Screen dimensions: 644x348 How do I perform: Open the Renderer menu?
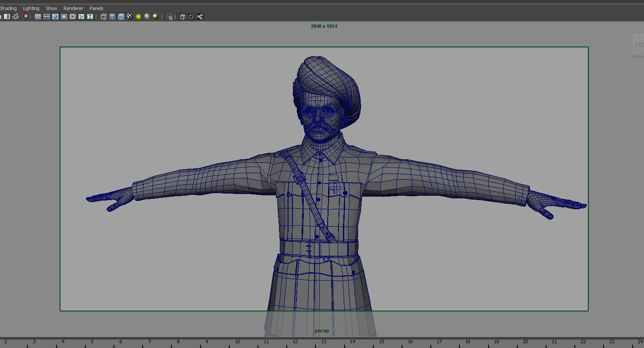click(73, 8)
